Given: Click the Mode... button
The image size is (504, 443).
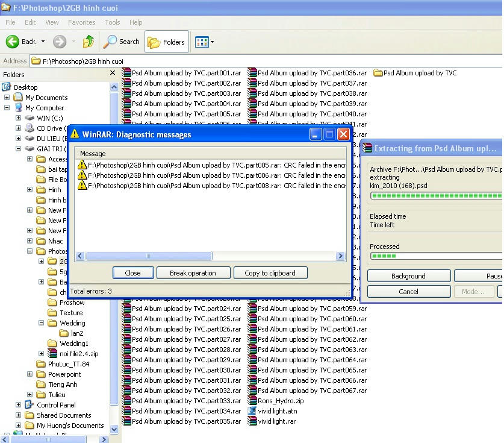Looking at the screenshot, I should coord(473,292).
